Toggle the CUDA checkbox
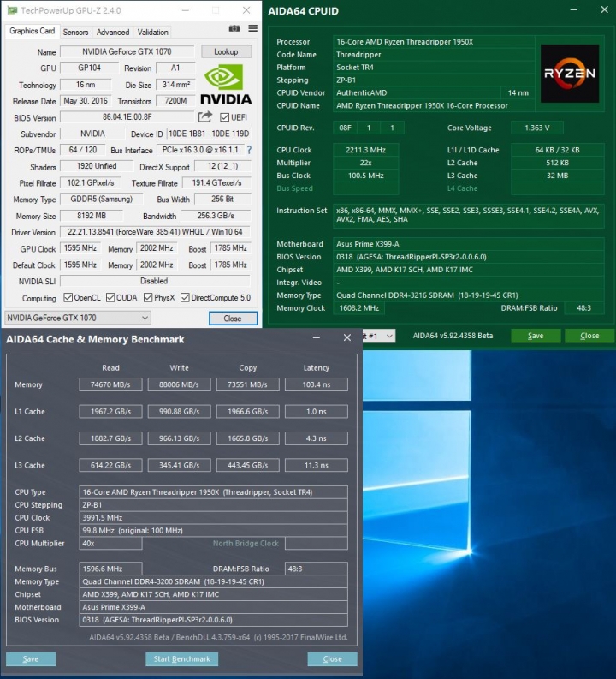This screenshot has height=679, width=616. 110,297
